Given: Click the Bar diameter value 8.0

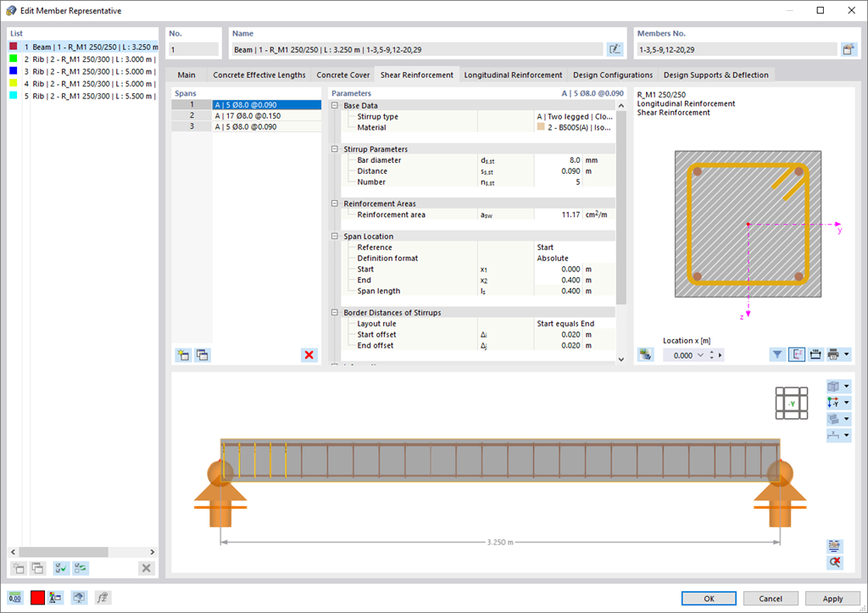Looking at the screenshot, I should pyautogui.click(x=559, y=160).
